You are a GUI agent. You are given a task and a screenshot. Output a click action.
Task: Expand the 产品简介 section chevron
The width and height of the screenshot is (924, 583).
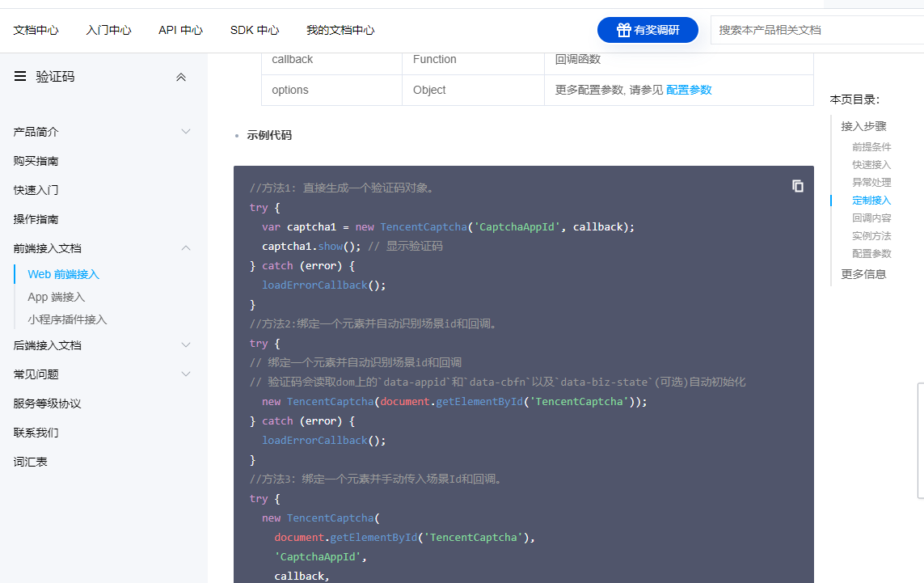point(186,132)
